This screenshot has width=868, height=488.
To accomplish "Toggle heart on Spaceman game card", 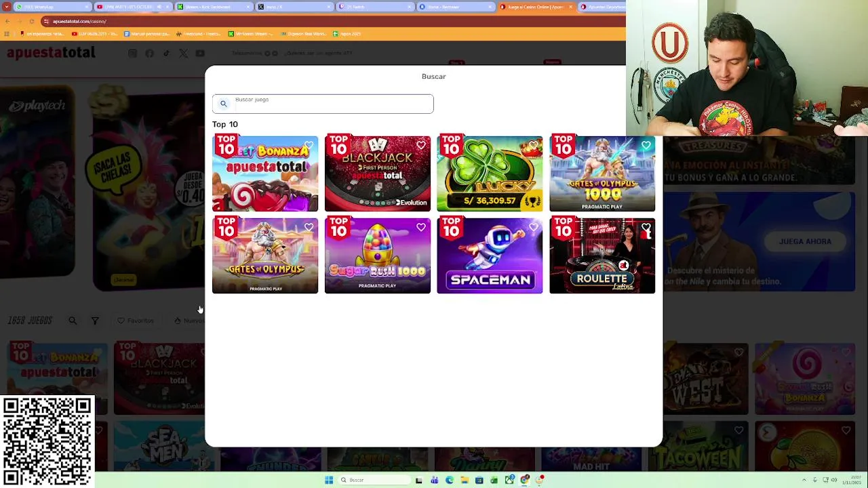I will point(534,227).
